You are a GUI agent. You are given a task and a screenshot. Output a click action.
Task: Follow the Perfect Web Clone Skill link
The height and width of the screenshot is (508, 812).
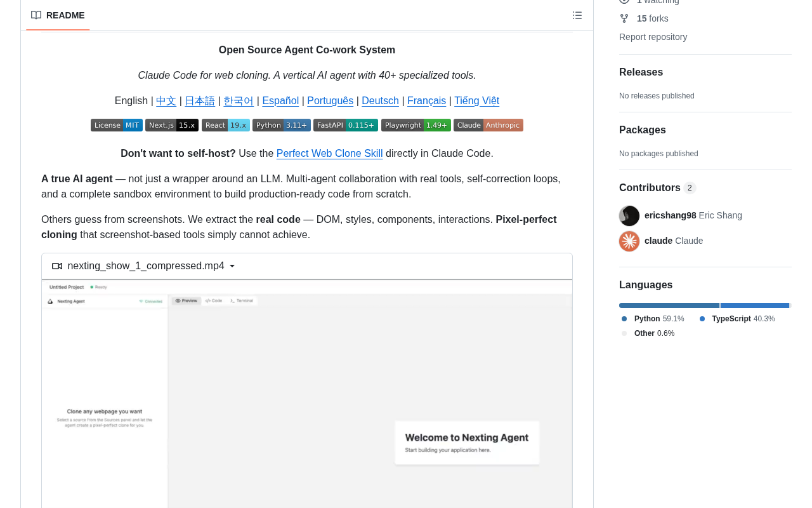pos(330,154)
